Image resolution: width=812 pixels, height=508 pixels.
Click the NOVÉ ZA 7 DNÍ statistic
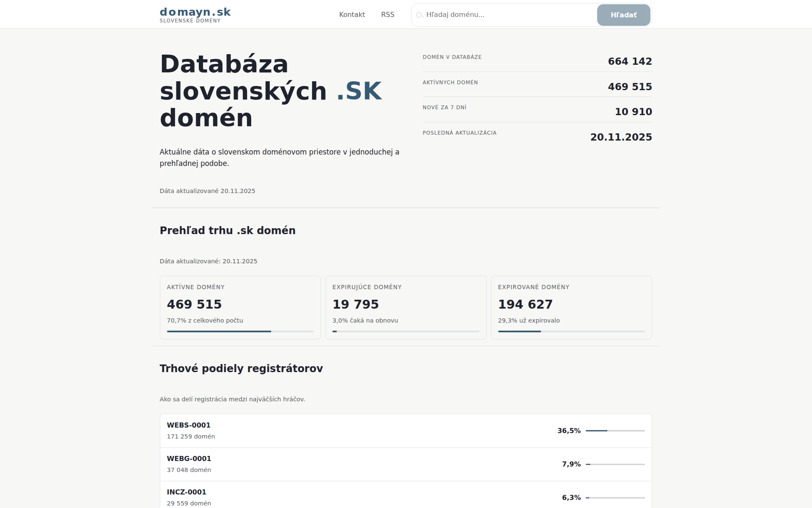537,110
